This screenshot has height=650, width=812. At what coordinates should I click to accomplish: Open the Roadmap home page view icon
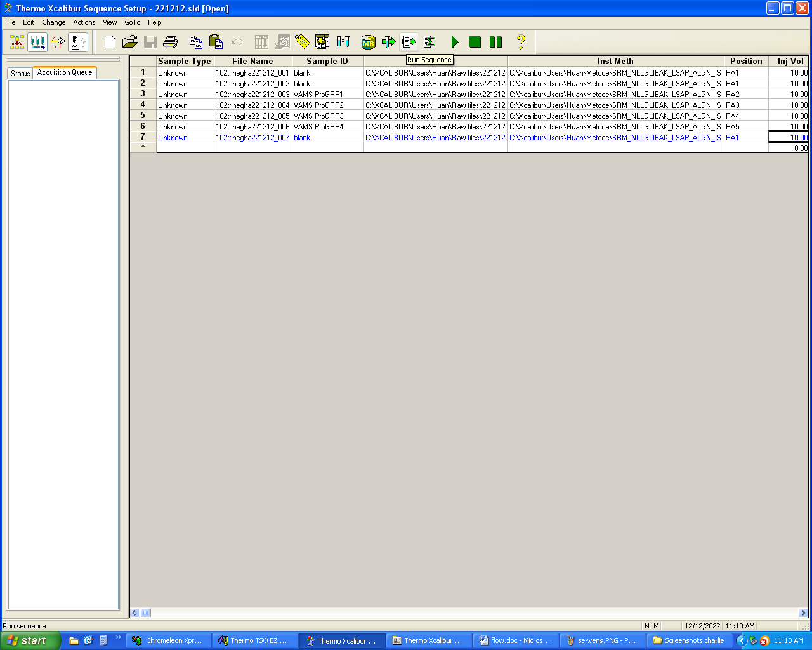pyautogui.click(x=17, y=42)
